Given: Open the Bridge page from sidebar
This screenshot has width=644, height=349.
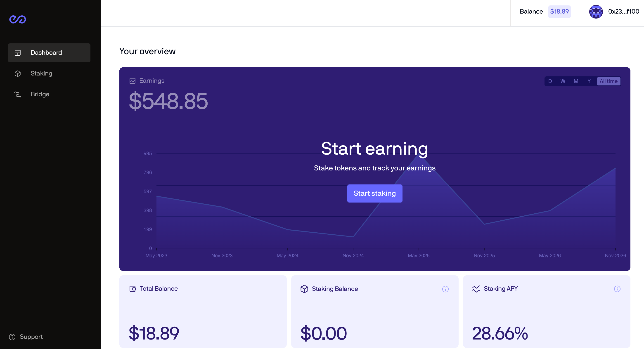Looking at the screenshot, I should (40, 94).
